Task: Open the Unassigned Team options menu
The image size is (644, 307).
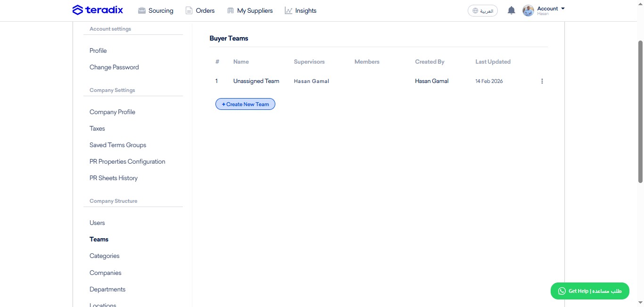Action: tap(542, 81)
